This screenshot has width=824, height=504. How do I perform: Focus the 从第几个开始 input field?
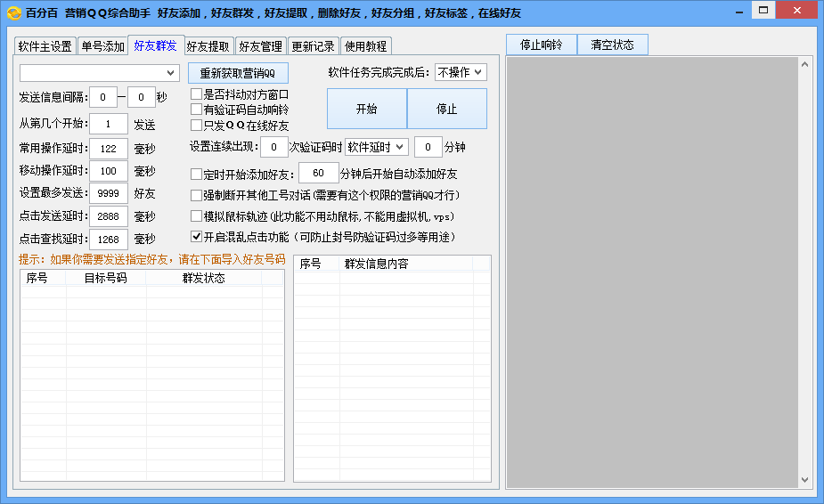tap(109, 124)
